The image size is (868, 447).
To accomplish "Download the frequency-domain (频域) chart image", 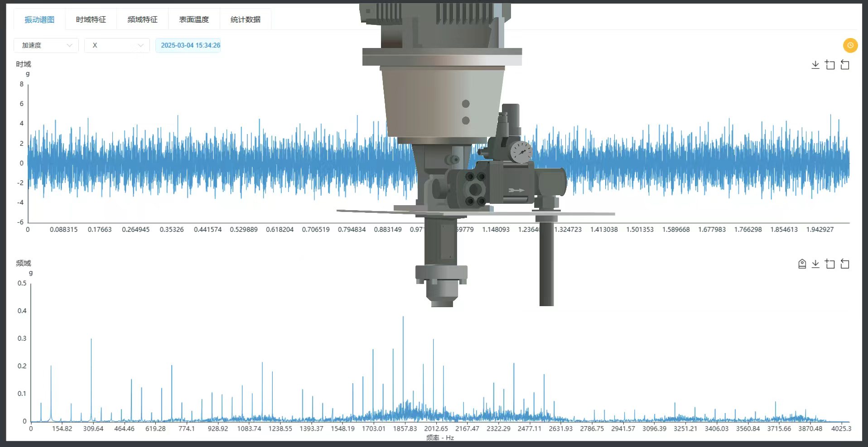I will click(x=815, y=264).
